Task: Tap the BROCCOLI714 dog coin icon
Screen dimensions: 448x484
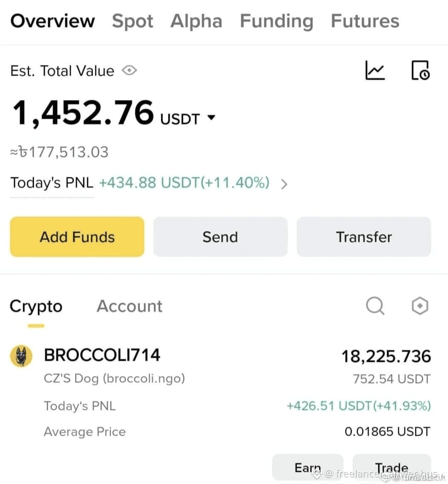Action: click(x=21, y=356)
